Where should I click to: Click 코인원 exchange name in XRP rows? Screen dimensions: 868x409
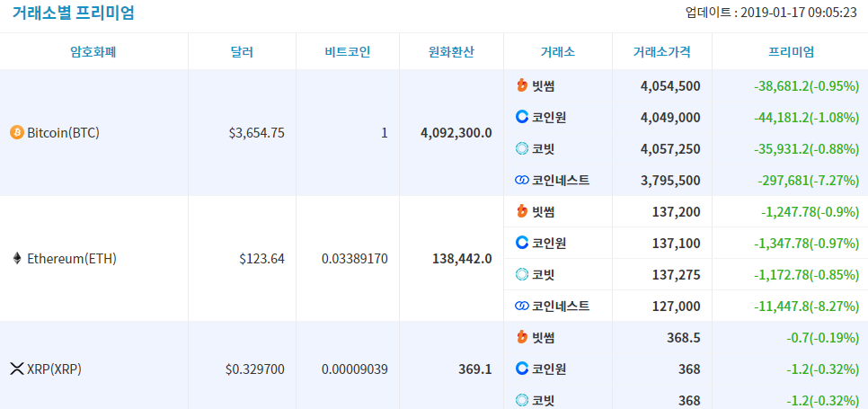point(549,369)
